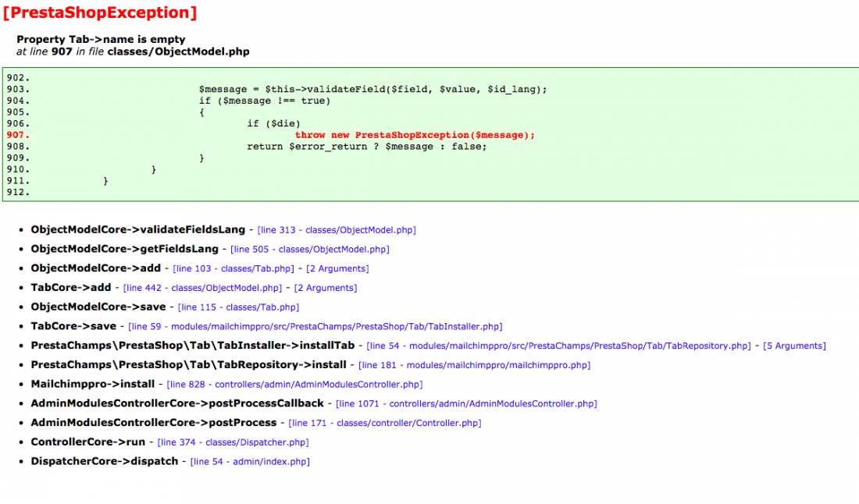The height and width of the screenshot is (504, 859).
Task: Click 'TabCore->add' bold text
Action: [x=70, y=287]
